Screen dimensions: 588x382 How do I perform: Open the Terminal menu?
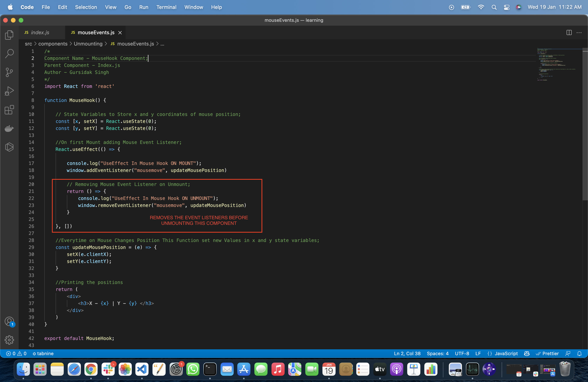[166, 7]
